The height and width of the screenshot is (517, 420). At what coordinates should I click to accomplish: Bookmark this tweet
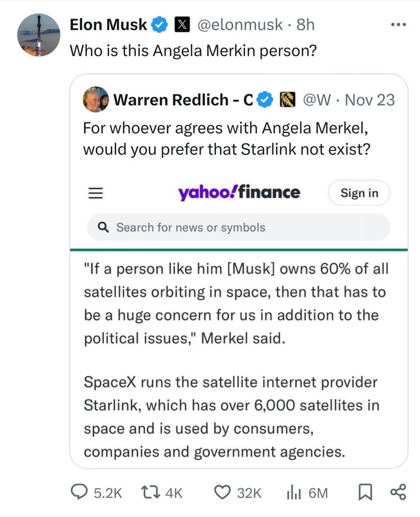365,492
